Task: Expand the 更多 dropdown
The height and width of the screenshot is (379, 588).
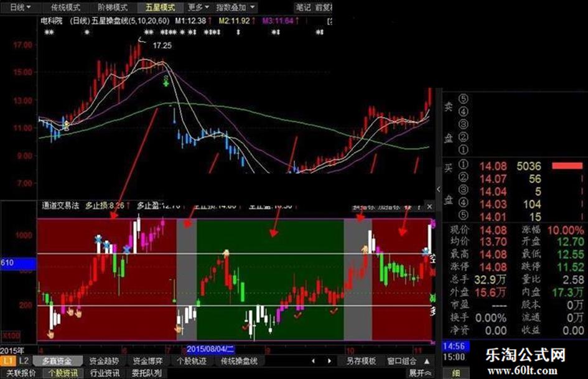Action: [x=198, y=7]
